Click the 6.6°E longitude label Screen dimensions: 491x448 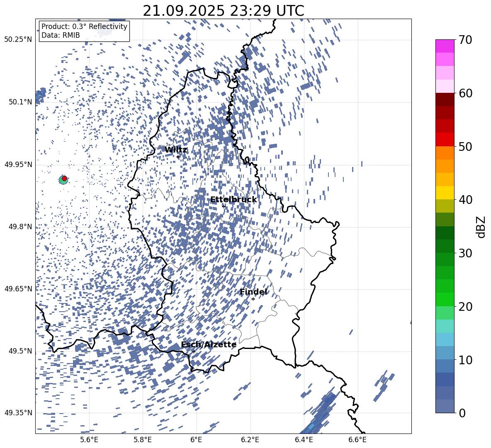tap(357, 440)
